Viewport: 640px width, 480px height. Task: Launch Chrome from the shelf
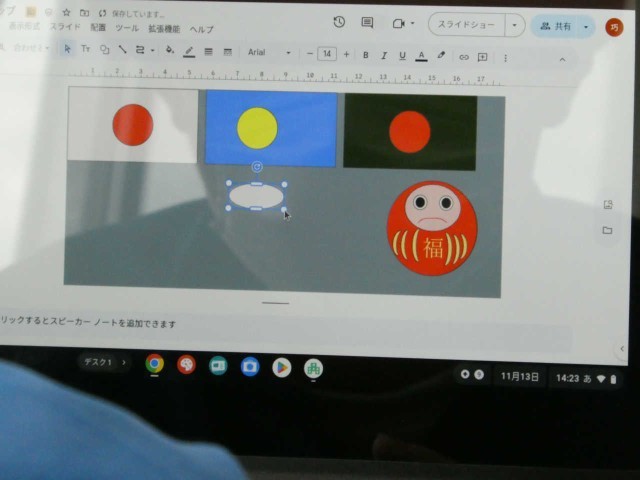tap(154, 364)
